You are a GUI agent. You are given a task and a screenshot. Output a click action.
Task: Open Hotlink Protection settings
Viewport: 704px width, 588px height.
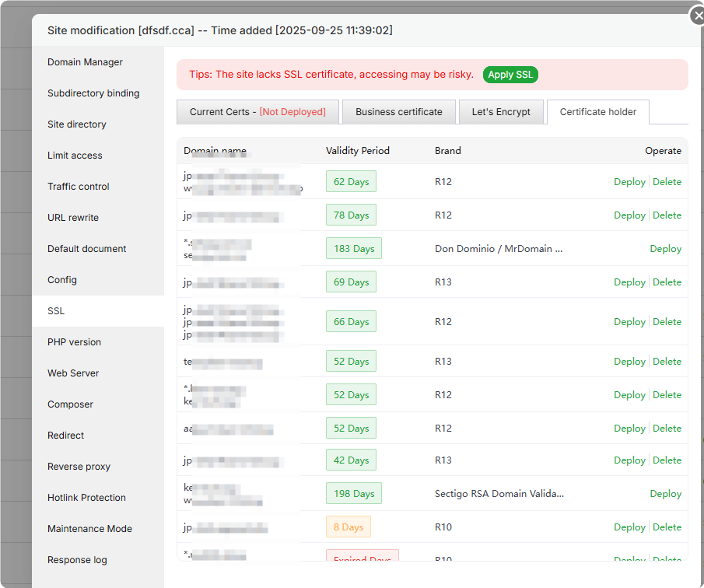point(86,498)
